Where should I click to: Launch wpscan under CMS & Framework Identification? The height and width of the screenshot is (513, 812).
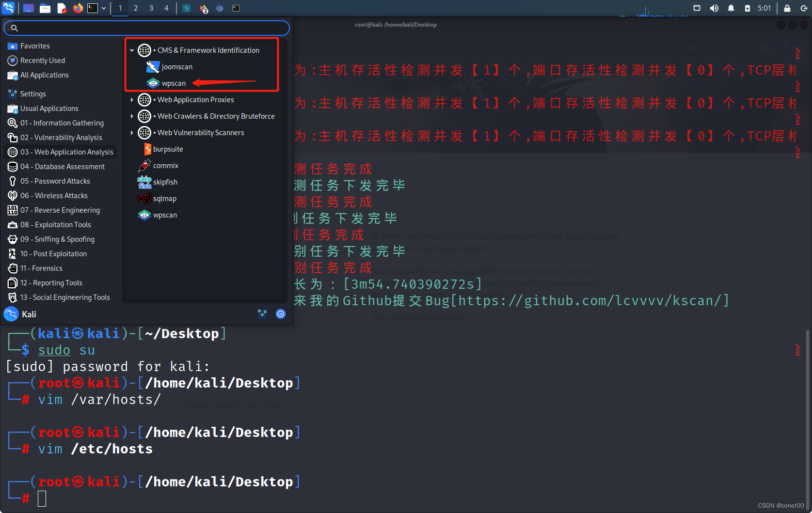coord(166,83)
